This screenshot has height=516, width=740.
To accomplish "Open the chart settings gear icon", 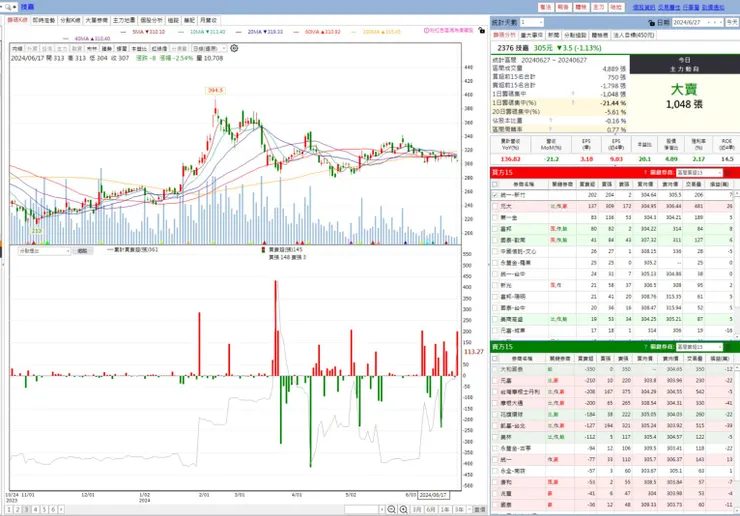I will coord(234,48).
